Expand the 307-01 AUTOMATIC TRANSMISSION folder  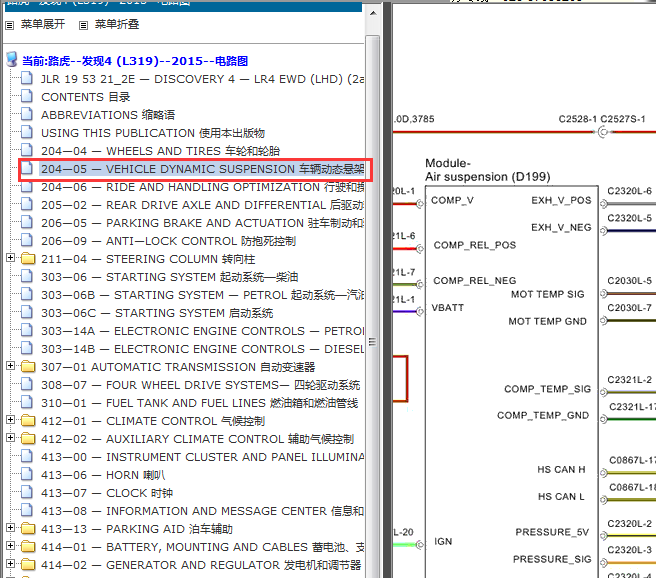[10, 366]
